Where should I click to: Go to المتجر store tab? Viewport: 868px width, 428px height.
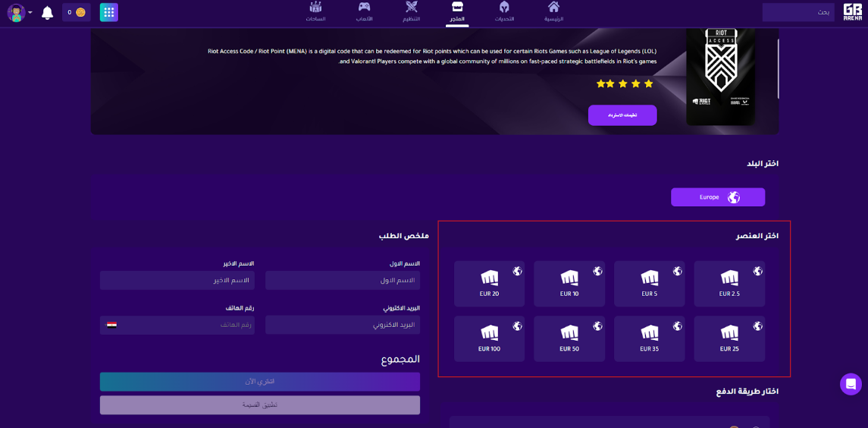[x=457, y=12]
